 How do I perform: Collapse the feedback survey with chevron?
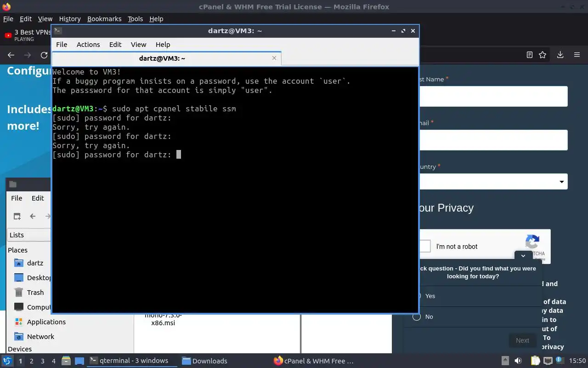click(x=523, y=256)
